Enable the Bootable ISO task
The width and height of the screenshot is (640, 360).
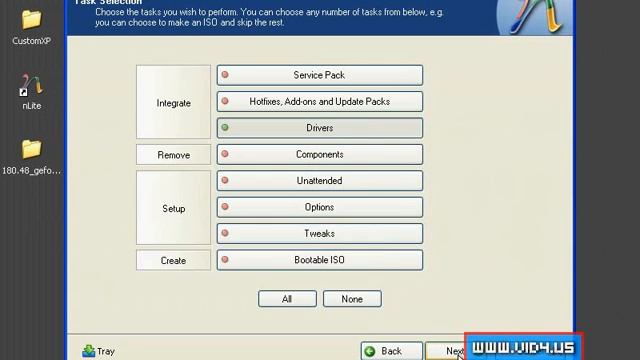(x=320, y=260)
